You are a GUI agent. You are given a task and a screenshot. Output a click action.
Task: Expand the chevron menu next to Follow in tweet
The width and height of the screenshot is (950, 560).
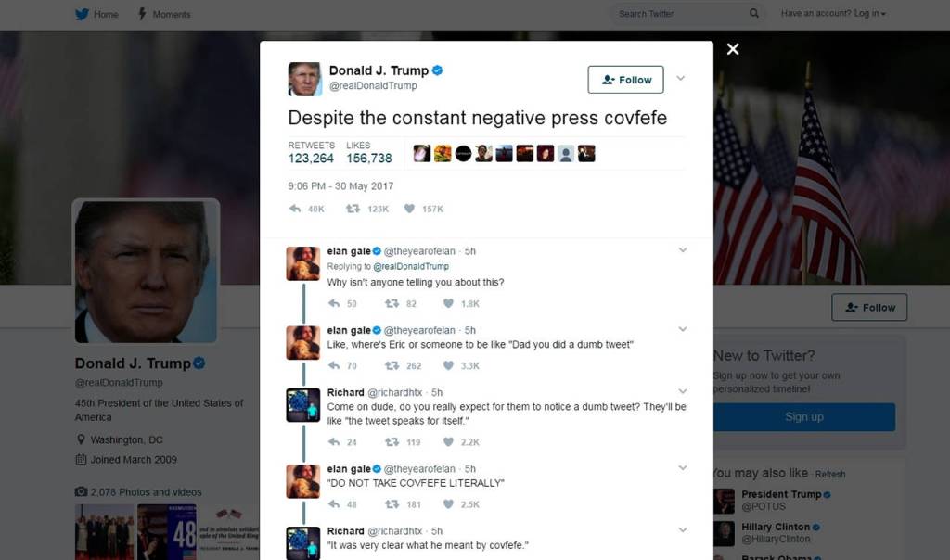[x=680, y=78]
